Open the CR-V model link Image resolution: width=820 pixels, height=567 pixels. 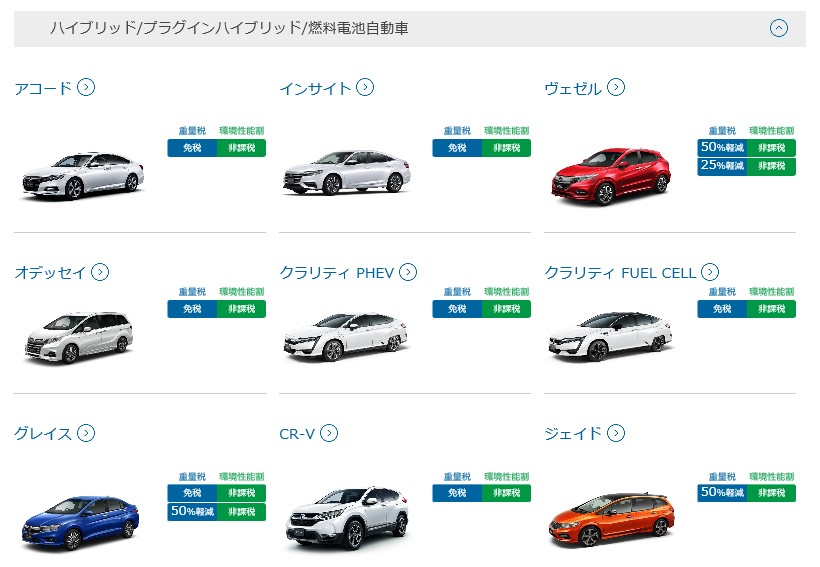tap(297, 434)
